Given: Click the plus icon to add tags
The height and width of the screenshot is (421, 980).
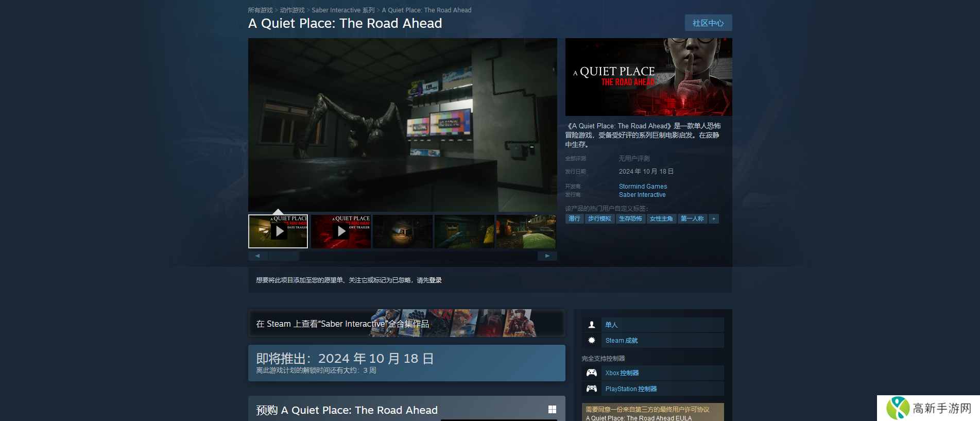Looking at the screenshot, I should click(x=713, y=219).
